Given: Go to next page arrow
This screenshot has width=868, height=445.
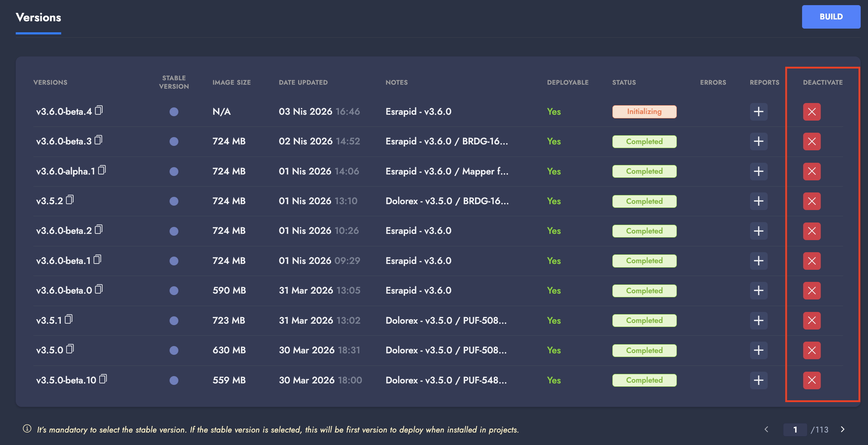Looking at the screenshot, I should [843, 429].
